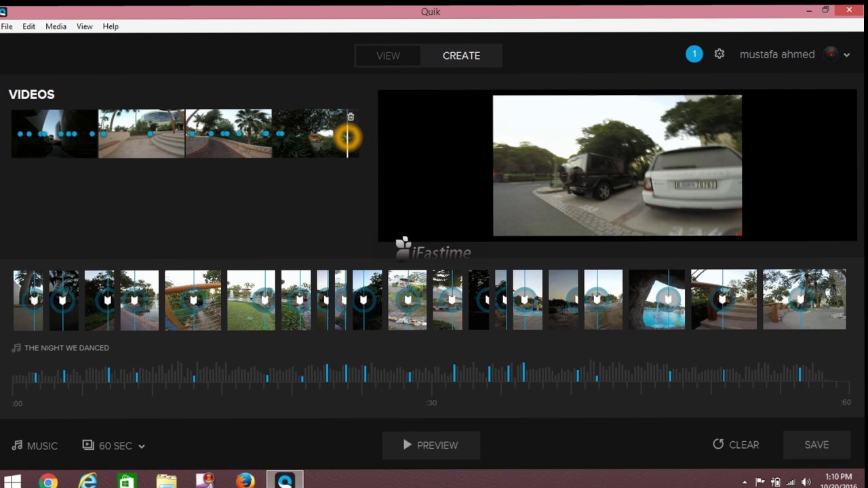Open the Media menu
Image resolution: width=868 pixels, height=488 pixels.
pos(56,26)
